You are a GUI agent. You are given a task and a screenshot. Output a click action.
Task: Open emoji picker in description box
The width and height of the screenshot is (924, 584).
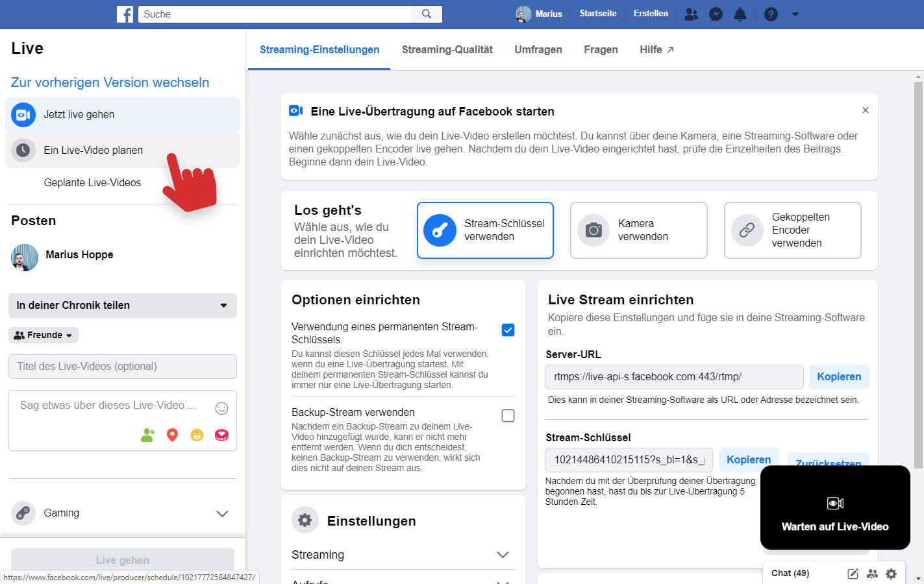tap(221, 408)
